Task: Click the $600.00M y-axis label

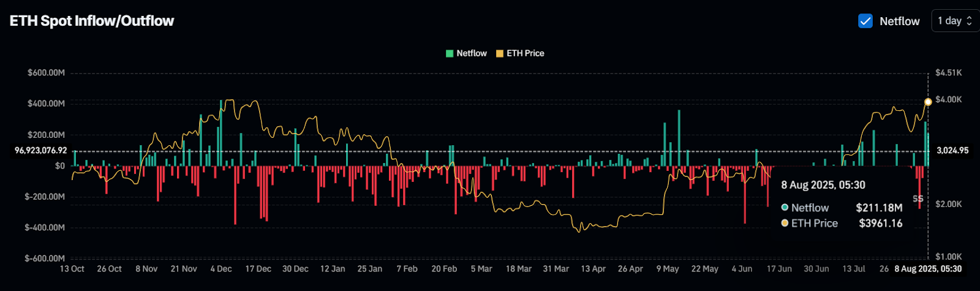Action: pyautogui.click(x=46, y=73)
